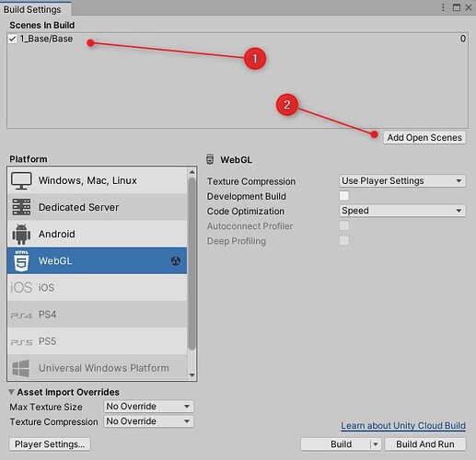Select the Windows, Mac, Linux platform

click(97, 180)
